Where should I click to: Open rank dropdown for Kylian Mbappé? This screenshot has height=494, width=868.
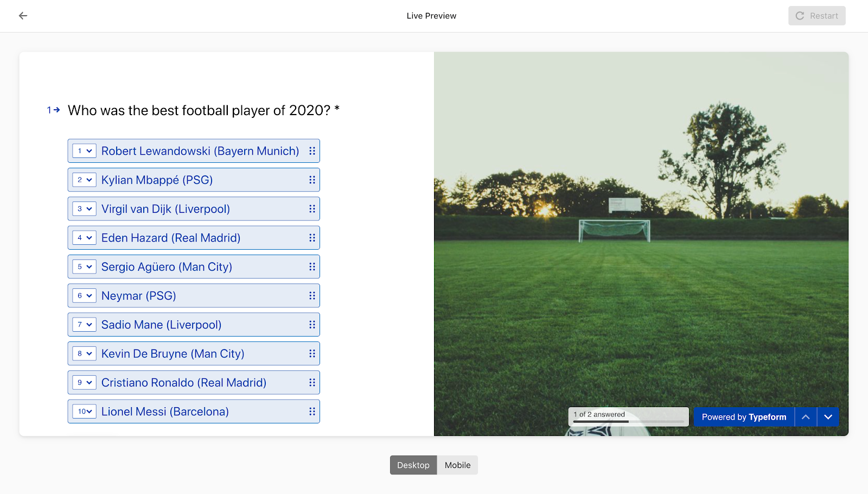click(x=85, y=180)
